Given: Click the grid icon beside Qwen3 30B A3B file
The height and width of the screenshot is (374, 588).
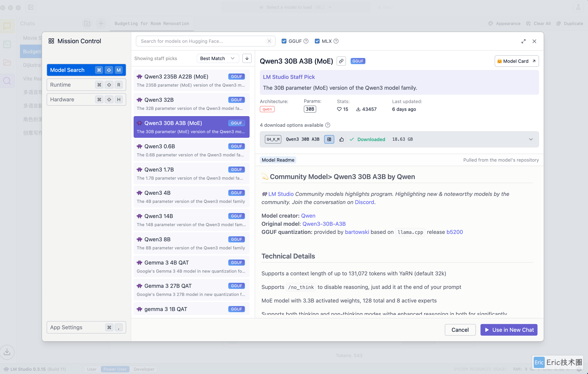Looking at the screenshot, I should [329, 139].
